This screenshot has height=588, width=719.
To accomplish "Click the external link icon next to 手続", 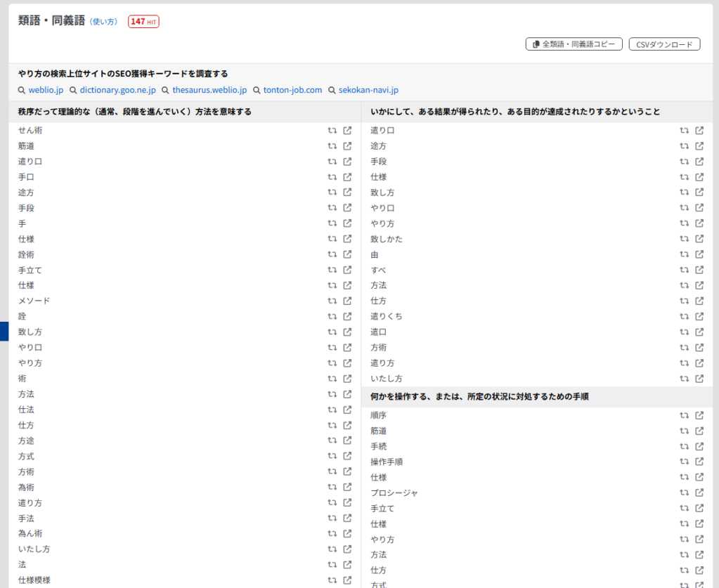I will (699, 446).
